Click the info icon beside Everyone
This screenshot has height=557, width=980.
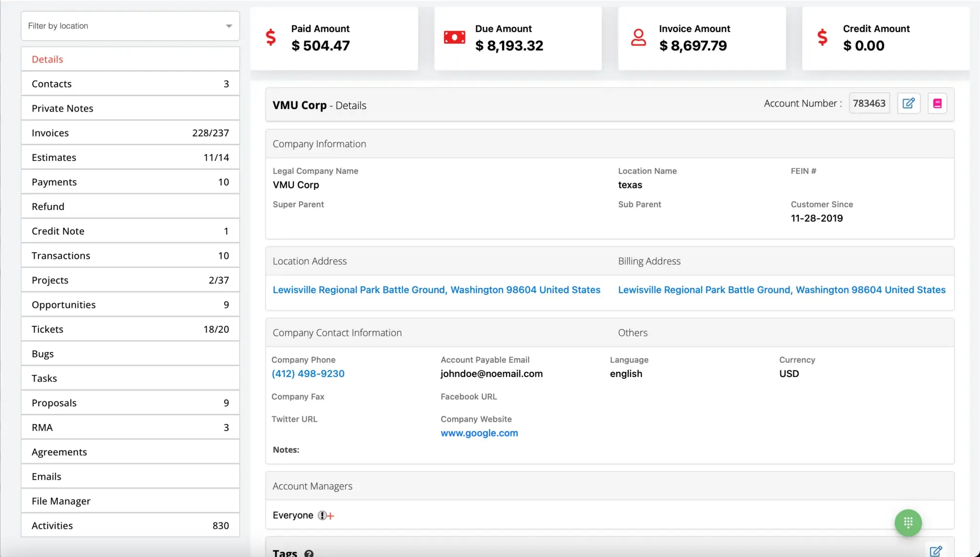click(322, 515)
